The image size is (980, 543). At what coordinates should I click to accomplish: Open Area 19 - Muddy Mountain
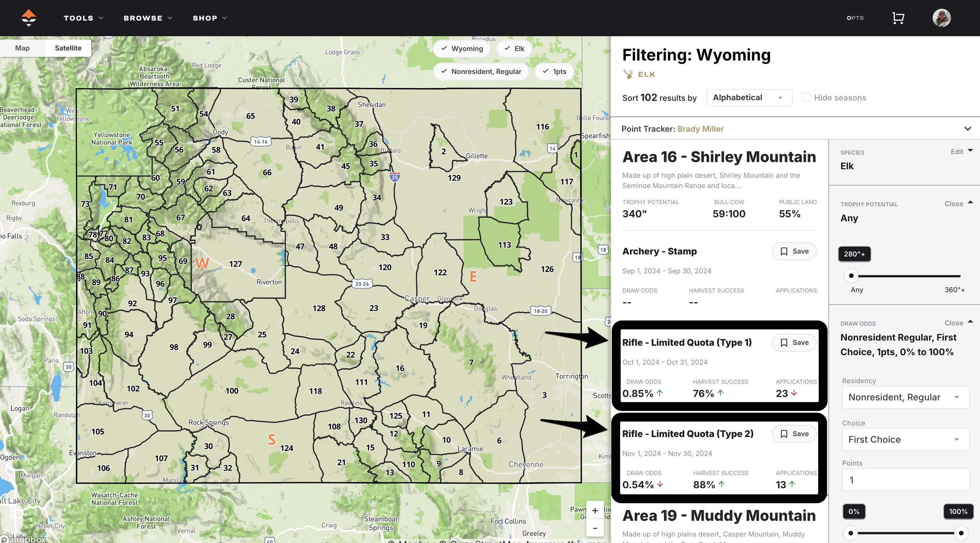pyautogui.click(x=719, y=515)
